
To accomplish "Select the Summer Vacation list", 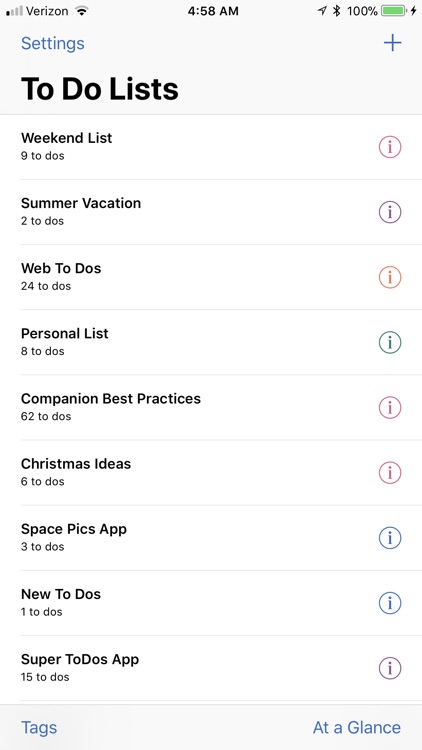I will tap(211, 212).
